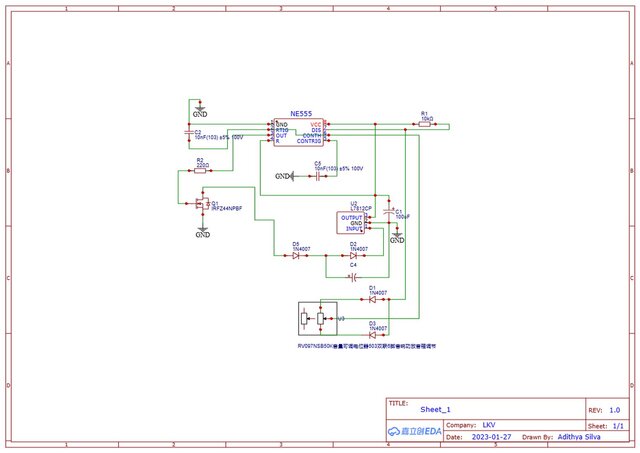The width and height of the screenshot is (640, 453).
Task: Click the author name Adithya Silva
Action: point(579,437)
